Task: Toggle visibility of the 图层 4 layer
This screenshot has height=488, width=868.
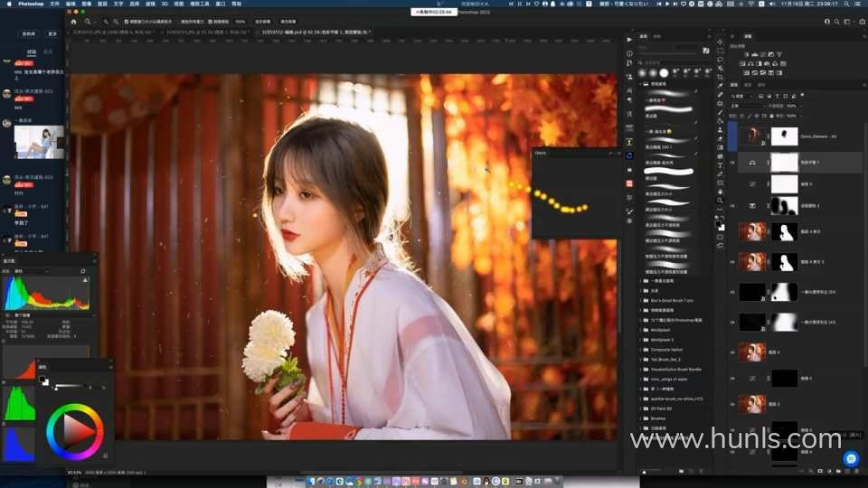Action: point(732,352)
